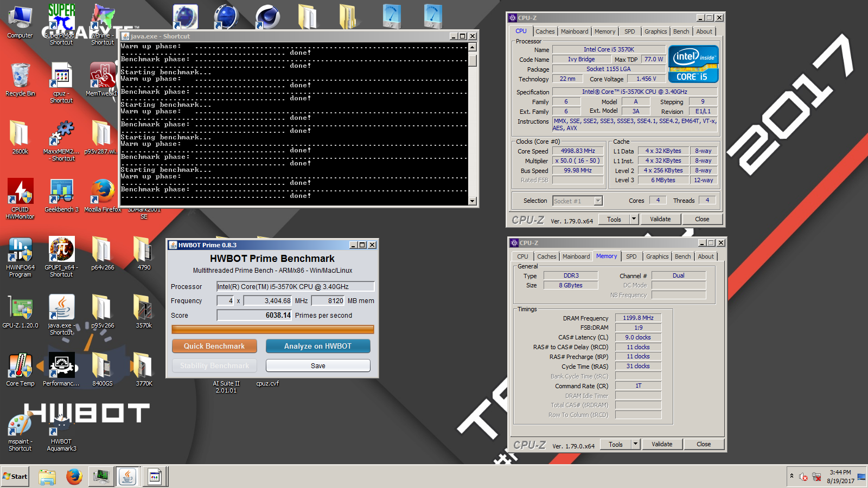
Task: Click the Score value field 6038.14
Action: [x=254, y=315]
